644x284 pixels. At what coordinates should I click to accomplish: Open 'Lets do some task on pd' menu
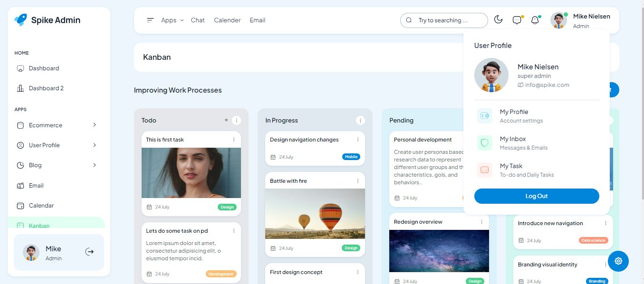(234, 231)
